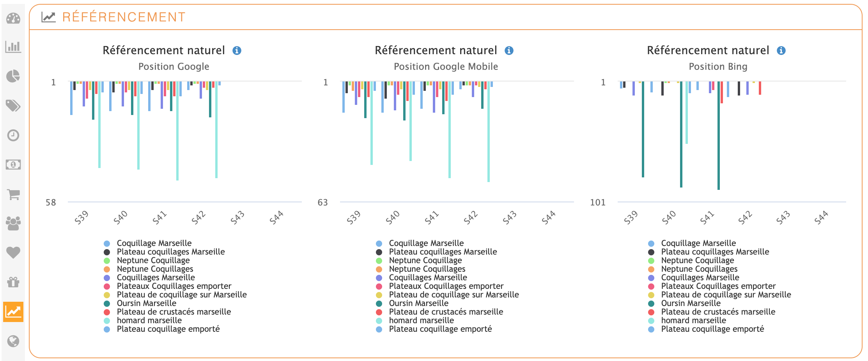
Task: Toggle Coquillage Marseille in Google Mobile legend
Action: click(x=426, y=243)
